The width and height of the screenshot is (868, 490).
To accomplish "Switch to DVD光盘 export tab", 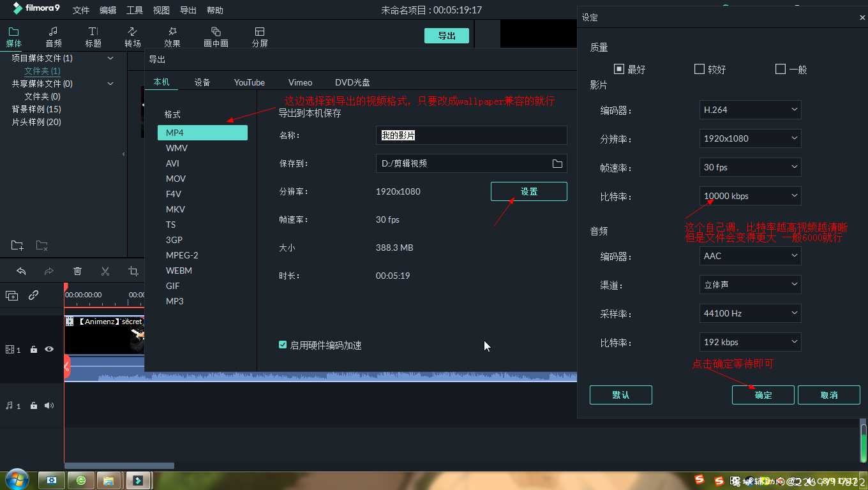I will pyautogui.click(x=352, y=82).
